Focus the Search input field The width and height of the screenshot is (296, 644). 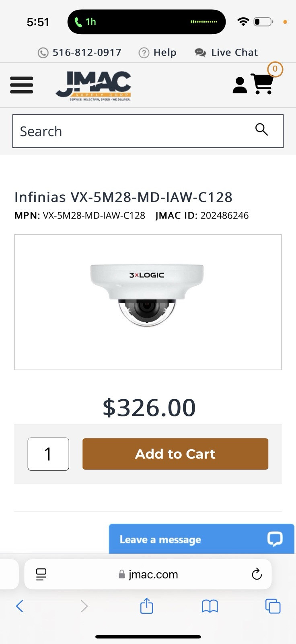pyautogui.click(x=133, y=131)
